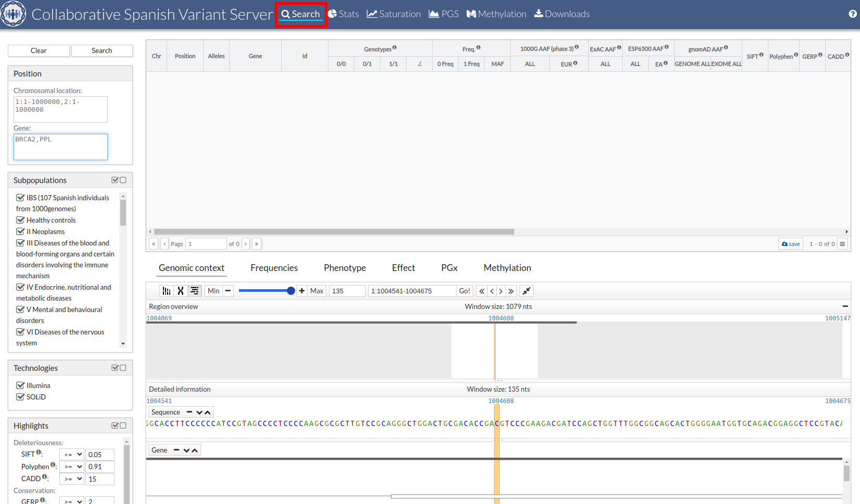Toggle IBS Spanish individuals checkbox
Screen dimensions: 860x504
(20, 198)
